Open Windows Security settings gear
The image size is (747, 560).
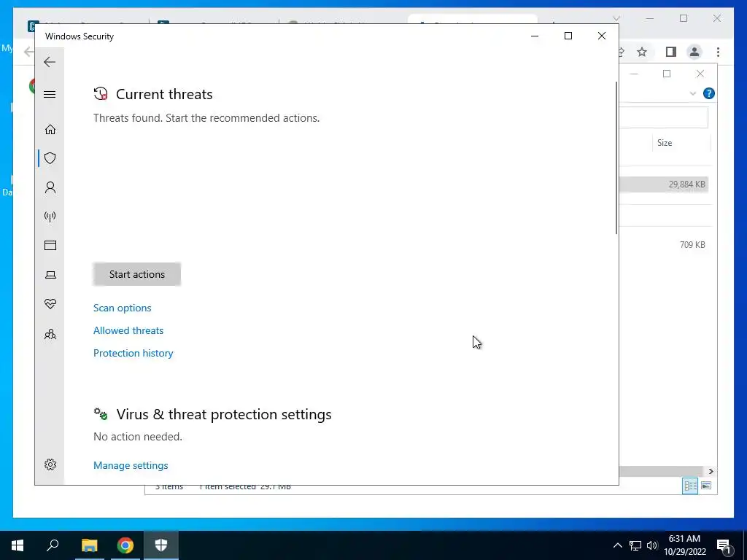coord(50,464)
